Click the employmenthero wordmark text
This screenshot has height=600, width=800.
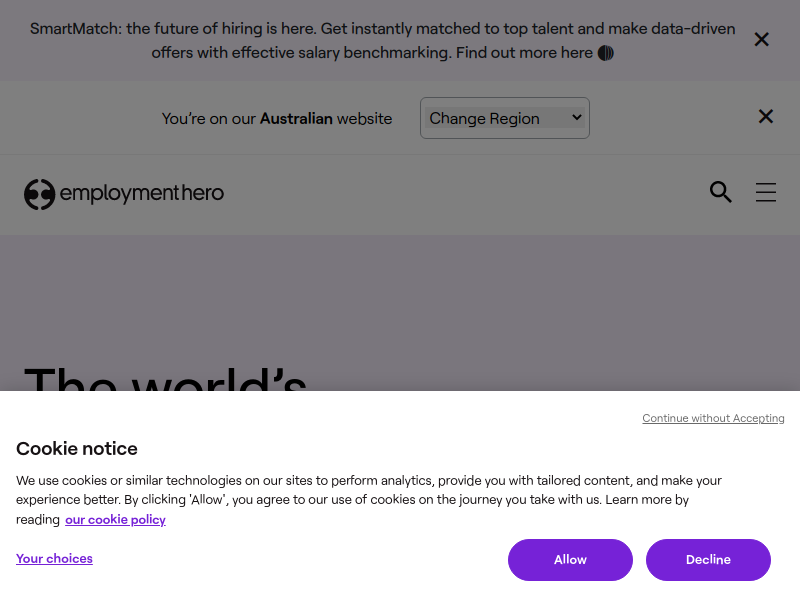coord(142,193)
